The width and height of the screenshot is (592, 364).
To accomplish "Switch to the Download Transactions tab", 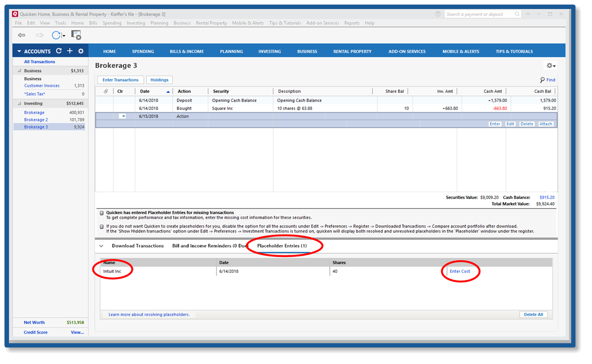I will coord(137,246).
